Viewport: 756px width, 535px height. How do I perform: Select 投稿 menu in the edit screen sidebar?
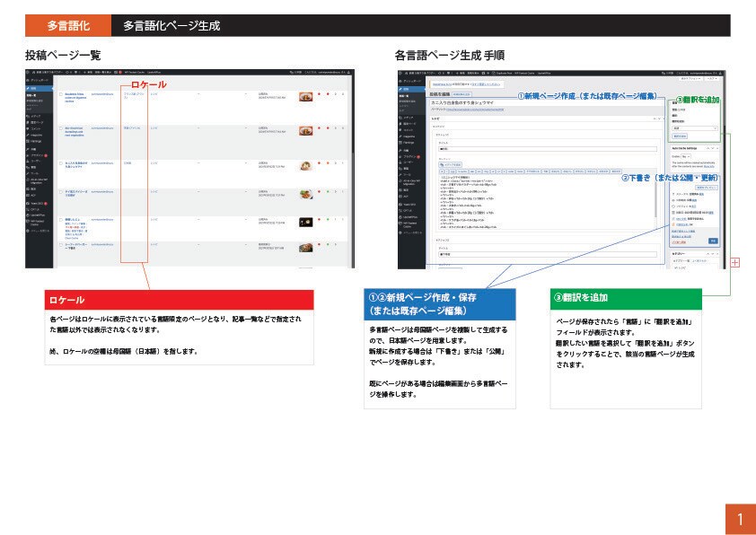412,89
